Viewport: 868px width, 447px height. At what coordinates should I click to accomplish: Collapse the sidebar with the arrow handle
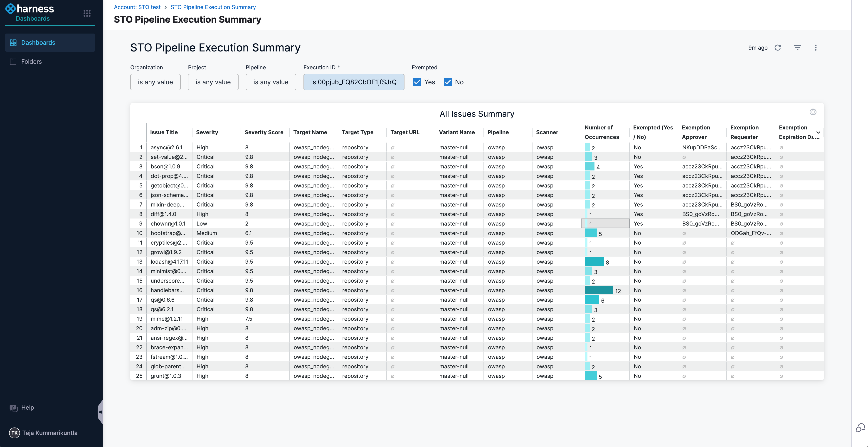100,412
